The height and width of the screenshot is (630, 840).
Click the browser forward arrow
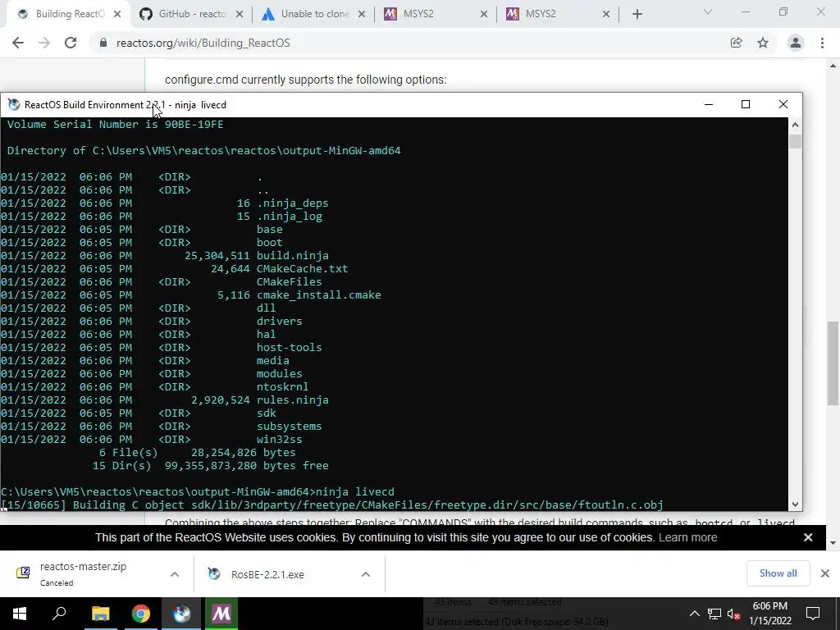tap(44, 43)
